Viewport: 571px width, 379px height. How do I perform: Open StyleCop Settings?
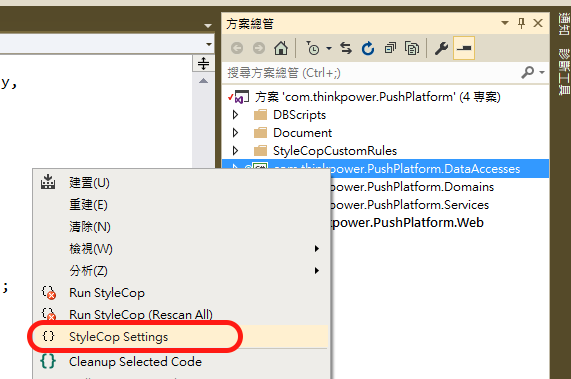(x=181, y=336)
